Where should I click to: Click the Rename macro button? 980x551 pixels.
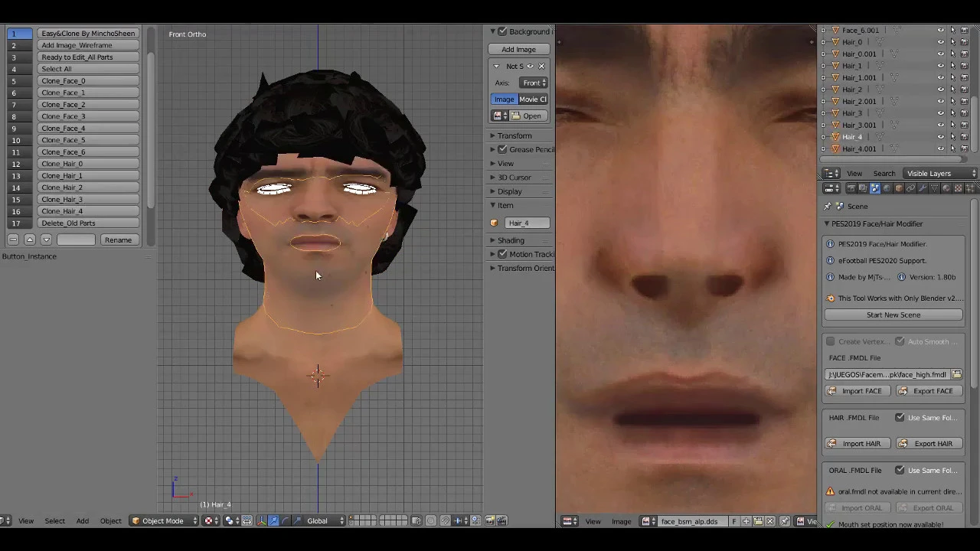click(118, 240)
